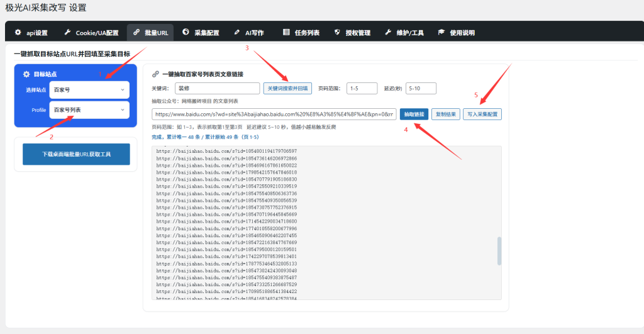Click the page title 极光AI采集改写 设置

[x=45, y=8]
